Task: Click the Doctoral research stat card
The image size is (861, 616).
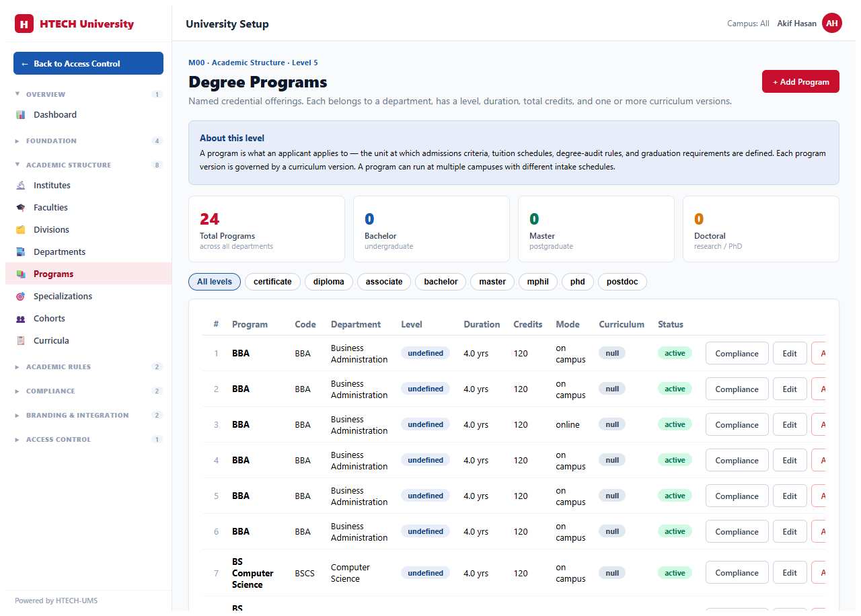Action: coord(761,229)
